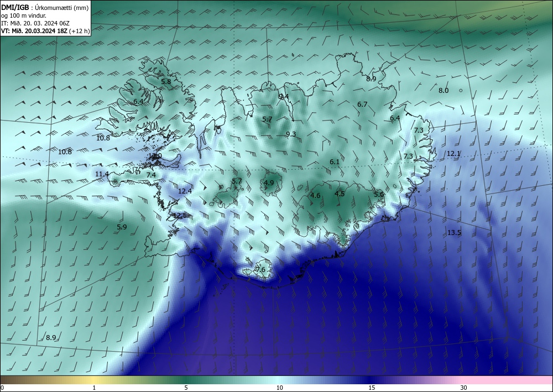The height and width of the screenshot is (392, 553).
Task: Select the '30' tick on the color scale
Action: pyautogui.click(x=464, y=388)
